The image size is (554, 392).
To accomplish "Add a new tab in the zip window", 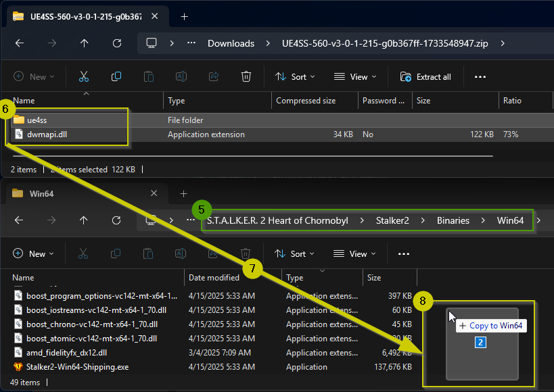I will (x=184, y=17).
